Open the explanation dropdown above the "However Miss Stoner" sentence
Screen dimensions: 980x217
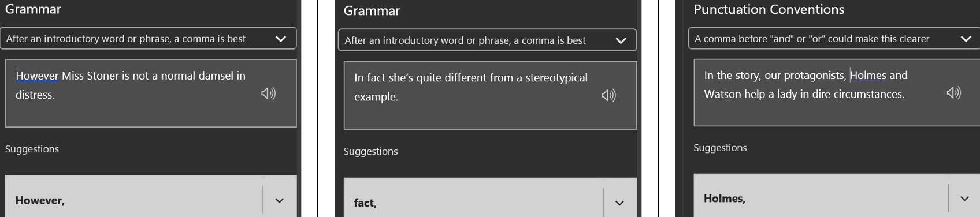[x=148, y=39]
